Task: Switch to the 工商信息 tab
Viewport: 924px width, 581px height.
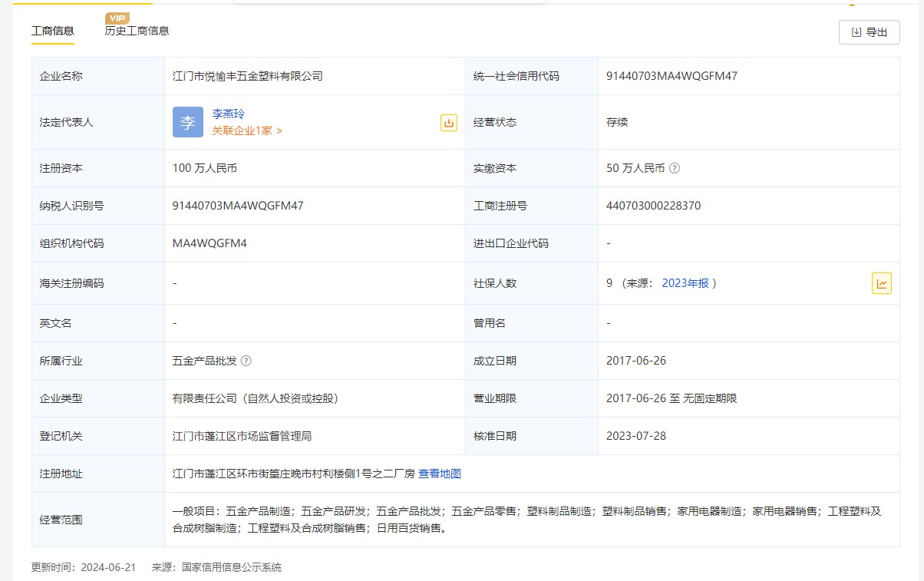Action: click(53, 31)
